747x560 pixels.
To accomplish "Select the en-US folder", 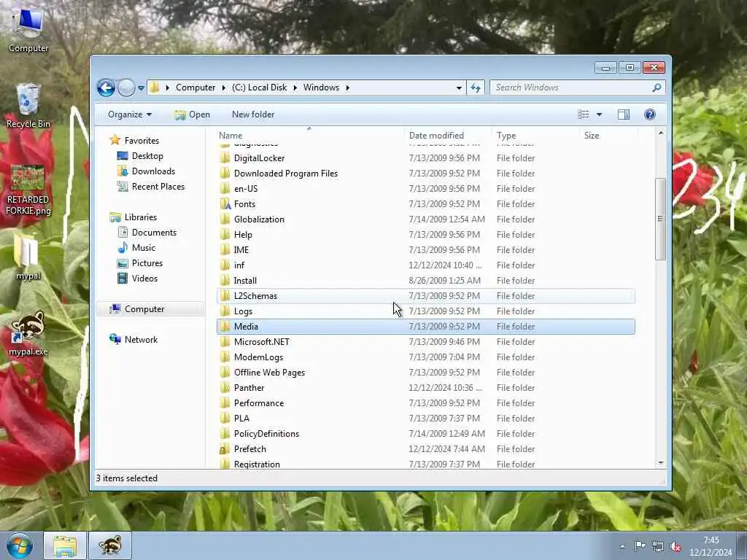I will [245, 189].
